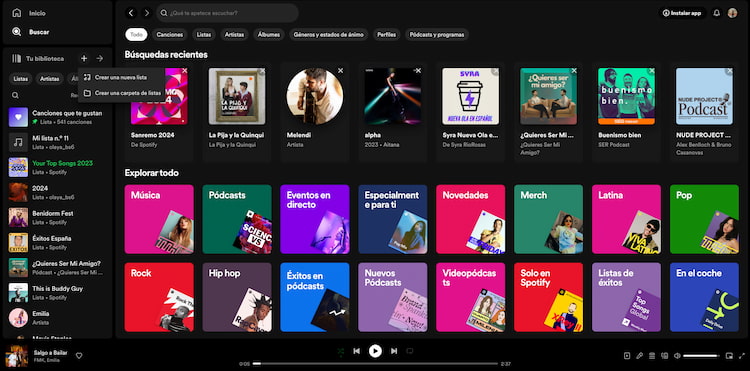Image resolution: width=750 pixels, height=371 pixels.
Task: Remove Melendi from recent searches
Action: 341,71
